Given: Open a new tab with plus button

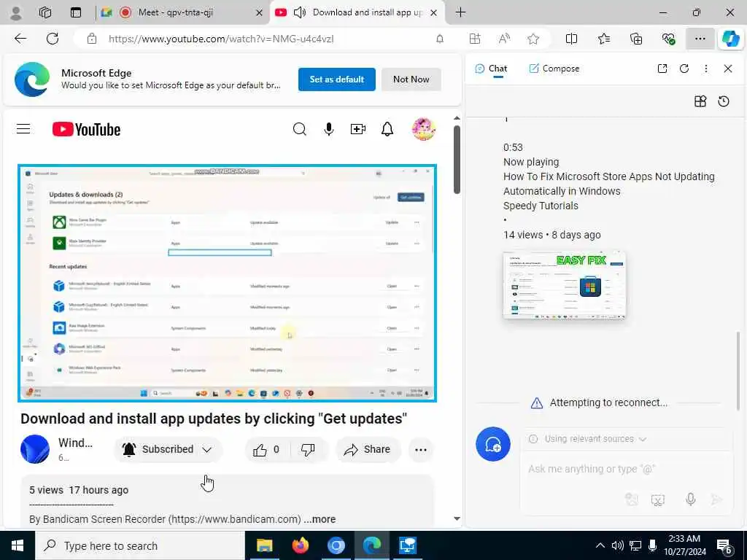Looking at the screenshot, I should (461, 12).
